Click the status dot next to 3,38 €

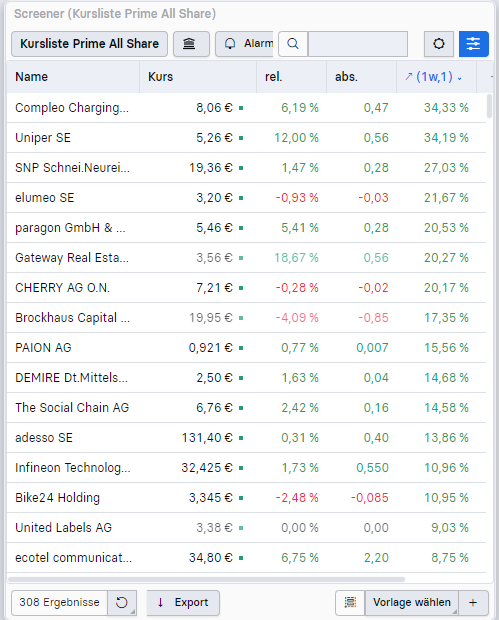(241, 528)
